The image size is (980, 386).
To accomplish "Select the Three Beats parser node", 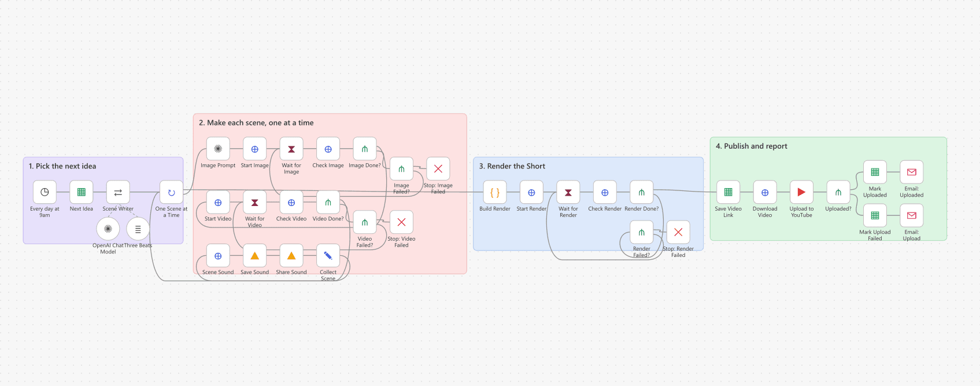I will tap(138, 229).
